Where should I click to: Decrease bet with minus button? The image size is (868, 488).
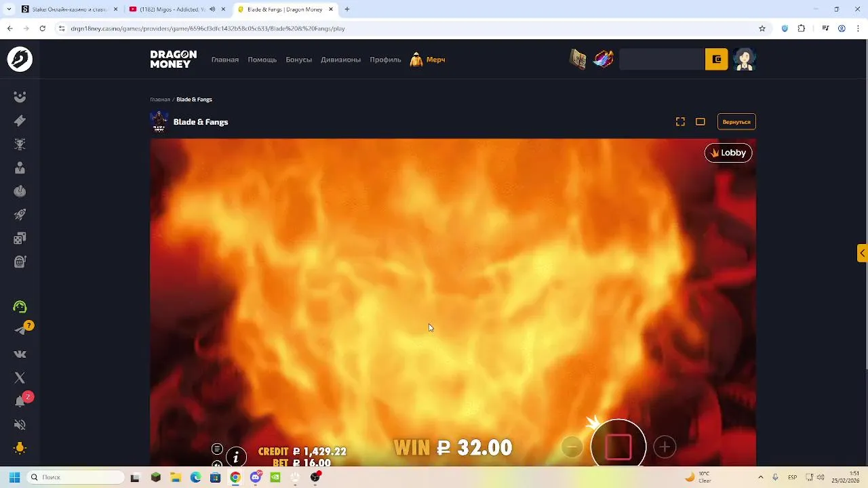[572, 447]
